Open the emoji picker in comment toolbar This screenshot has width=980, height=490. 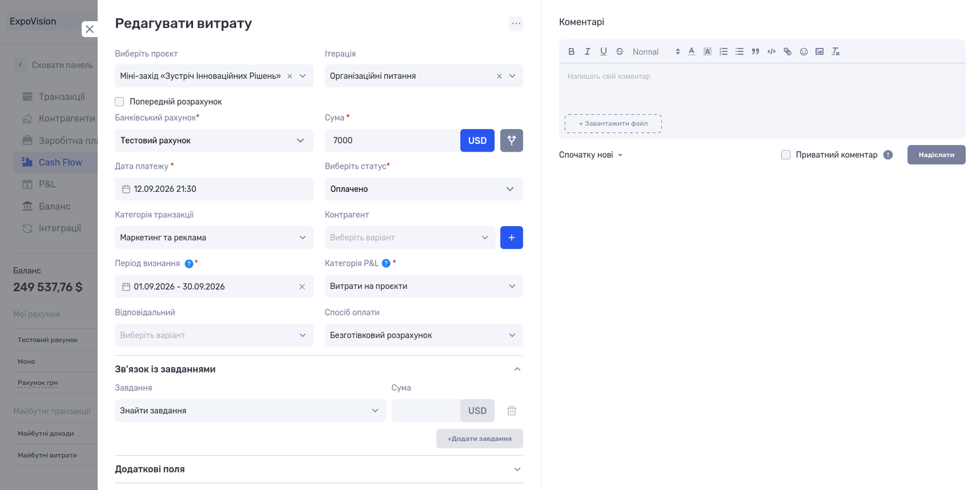tap(803, 52)
